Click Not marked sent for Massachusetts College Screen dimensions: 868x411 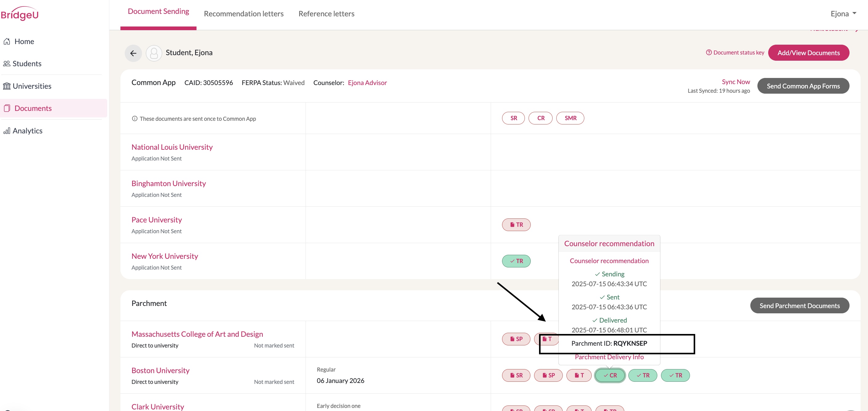click(274, 346)
